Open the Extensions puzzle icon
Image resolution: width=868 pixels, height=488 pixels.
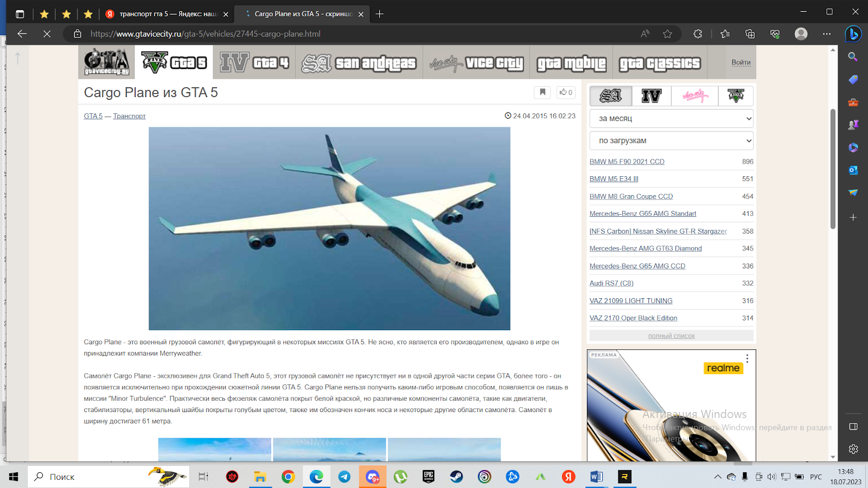tap(698, 34)
